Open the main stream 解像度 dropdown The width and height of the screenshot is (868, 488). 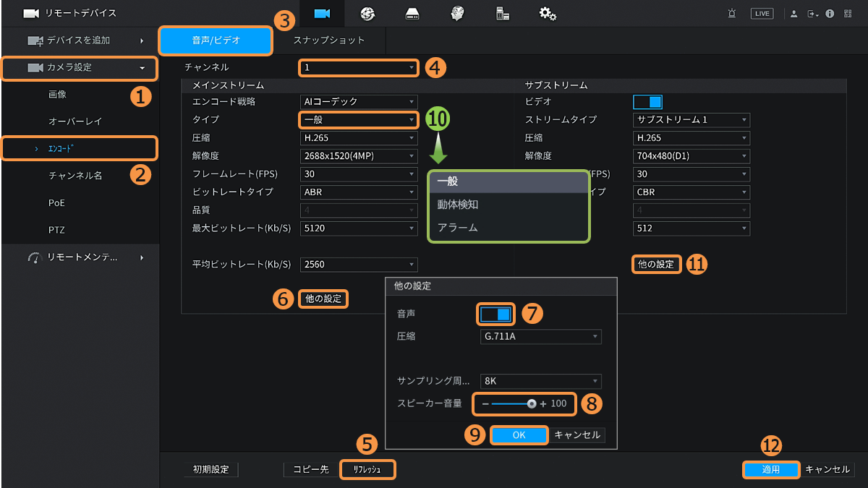click(359, 155)
